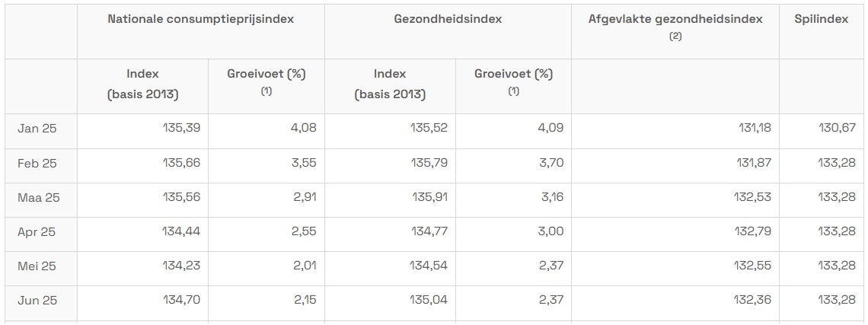This screenshot has width=868, height=325.
Task: Click footnote (1) under Gezondheidsindex Groeivoet
Action: [514, 91]
